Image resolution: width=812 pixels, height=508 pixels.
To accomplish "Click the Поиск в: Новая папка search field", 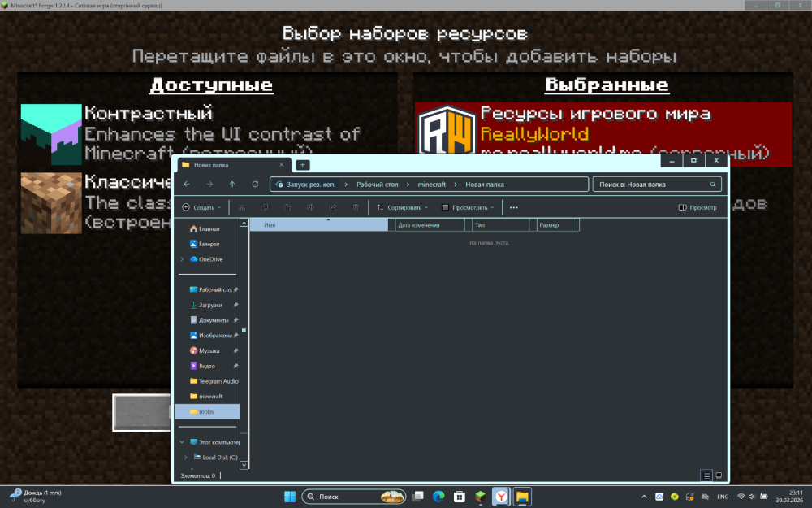I will pos(657,185).
